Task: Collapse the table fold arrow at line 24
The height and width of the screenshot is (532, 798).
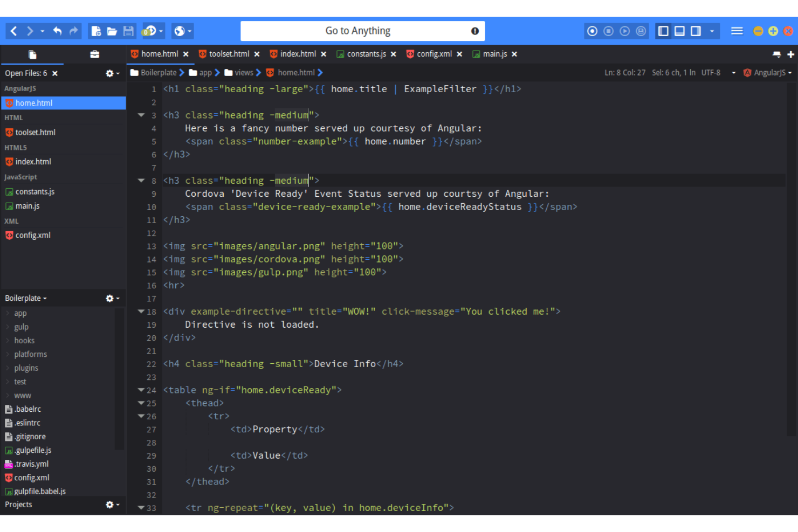Action: click(141, 390)
